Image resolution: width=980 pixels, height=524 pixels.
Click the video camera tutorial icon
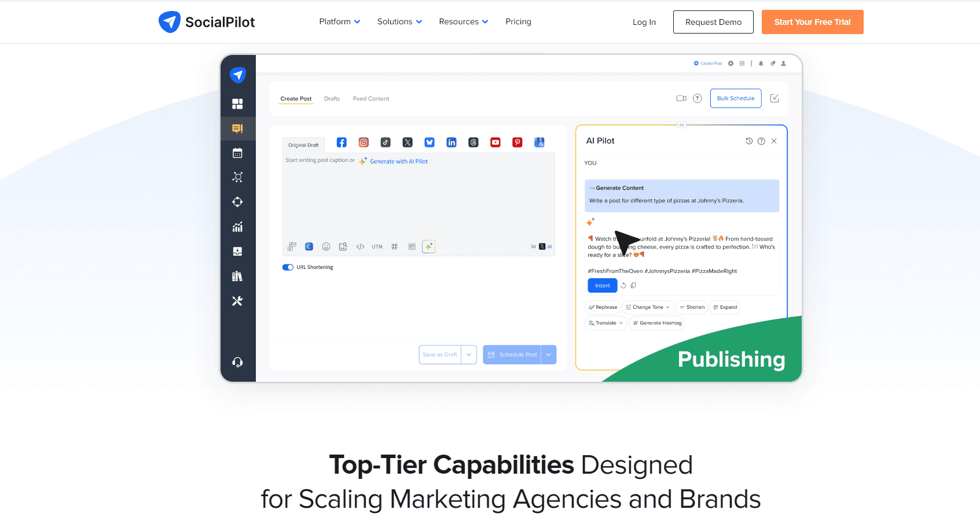click(681, 98)
